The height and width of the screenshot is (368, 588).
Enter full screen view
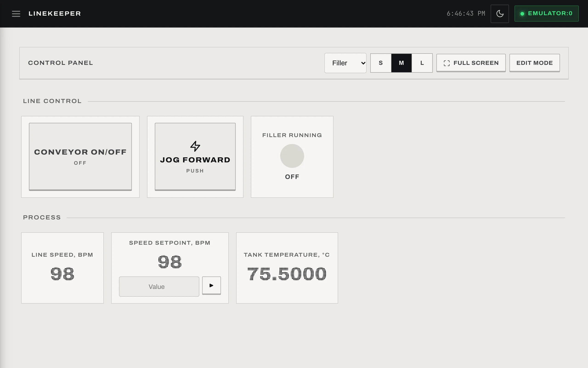click(471, 63)
